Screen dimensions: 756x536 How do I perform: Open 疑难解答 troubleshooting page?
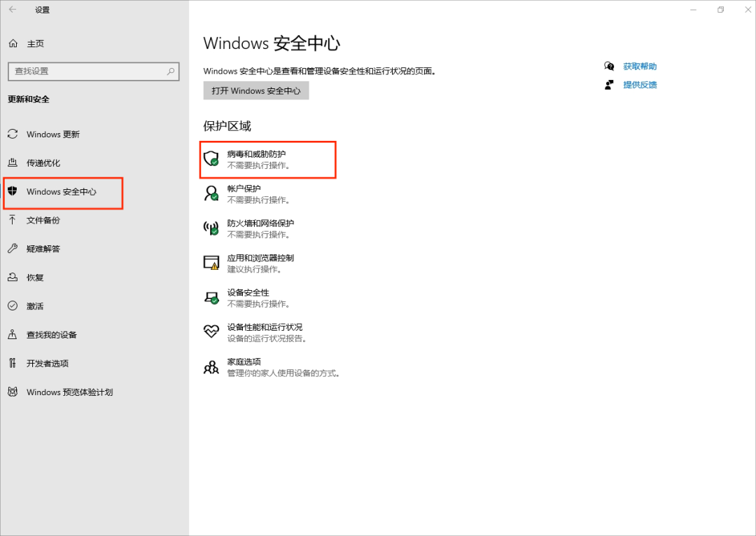(43, 249)
